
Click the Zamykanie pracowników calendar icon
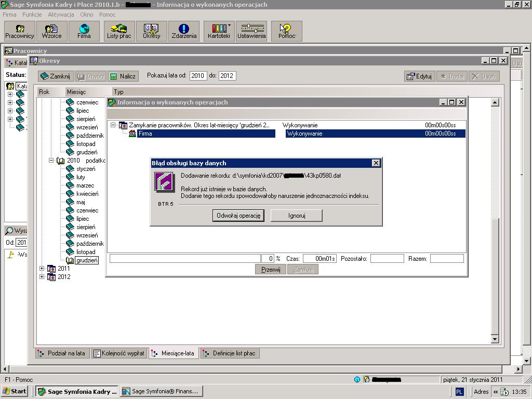(x=123, y=125)
